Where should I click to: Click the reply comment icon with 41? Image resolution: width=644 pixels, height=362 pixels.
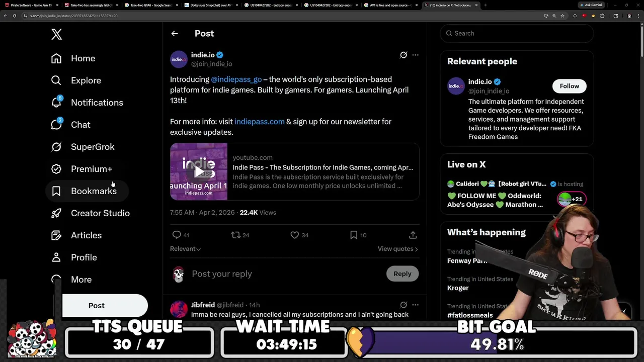tap(177, 235)
